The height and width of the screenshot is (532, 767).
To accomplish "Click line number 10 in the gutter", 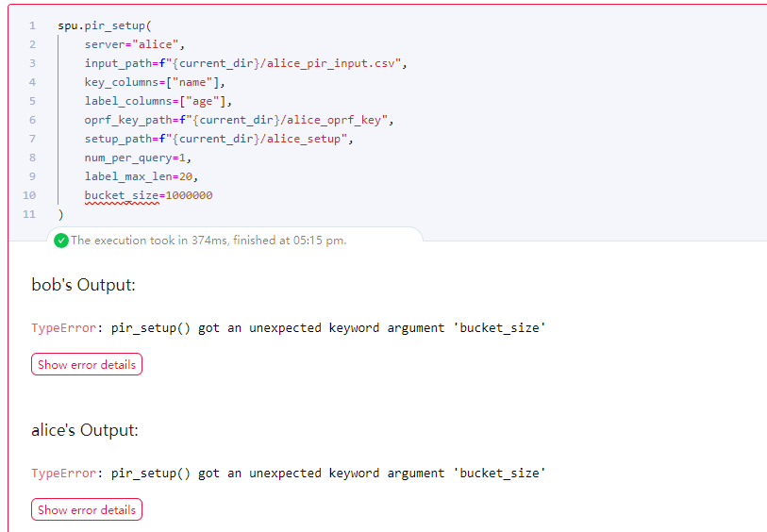I will (x=29, y=195).
